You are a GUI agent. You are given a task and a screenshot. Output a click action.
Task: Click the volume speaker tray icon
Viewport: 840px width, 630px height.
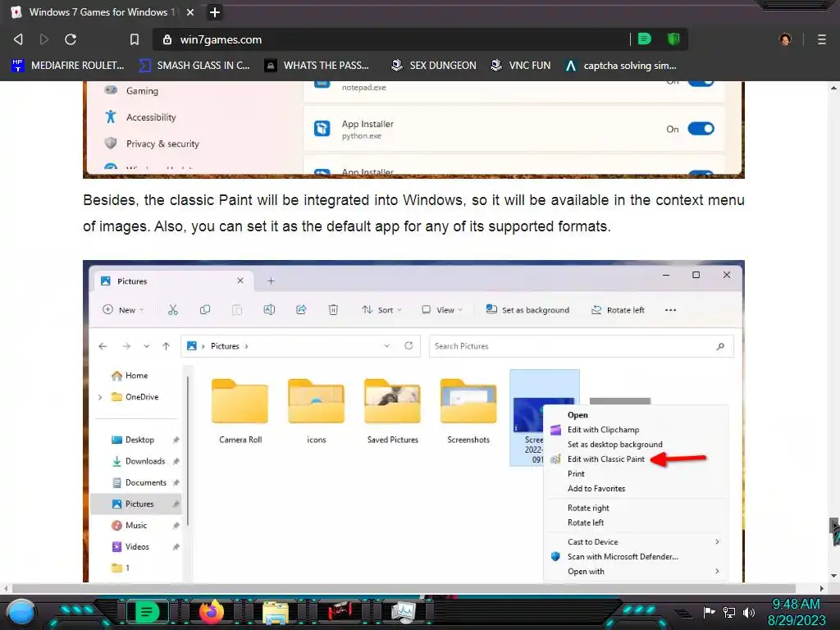click(749, 612)
